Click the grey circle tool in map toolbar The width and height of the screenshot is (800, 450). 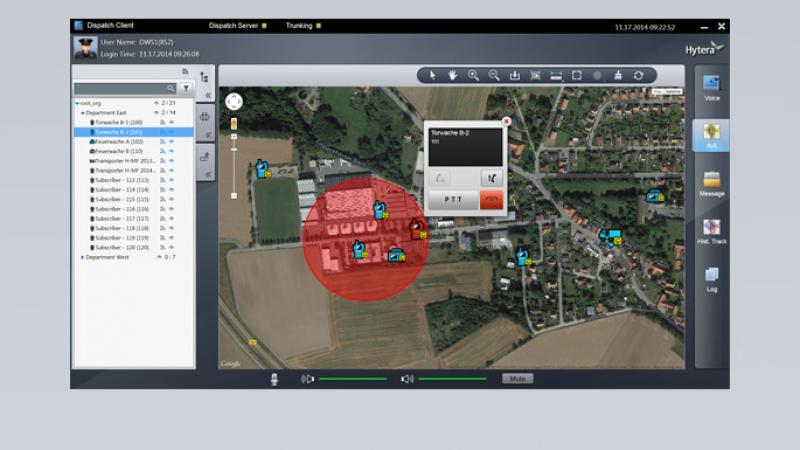pyautogui.click(x=597, y=76)
